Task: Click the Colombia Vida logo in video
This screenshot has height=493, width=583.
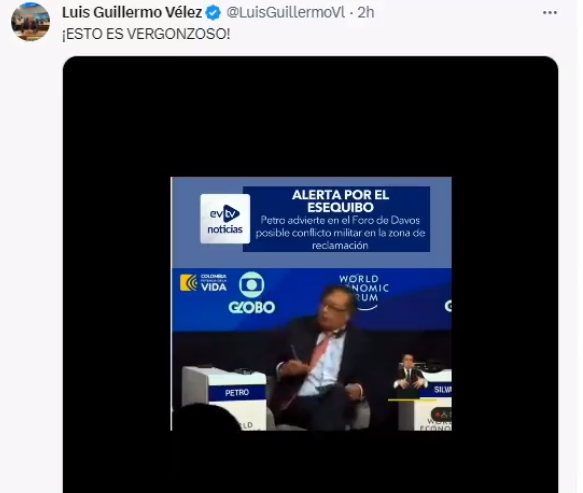Action: 203,283
